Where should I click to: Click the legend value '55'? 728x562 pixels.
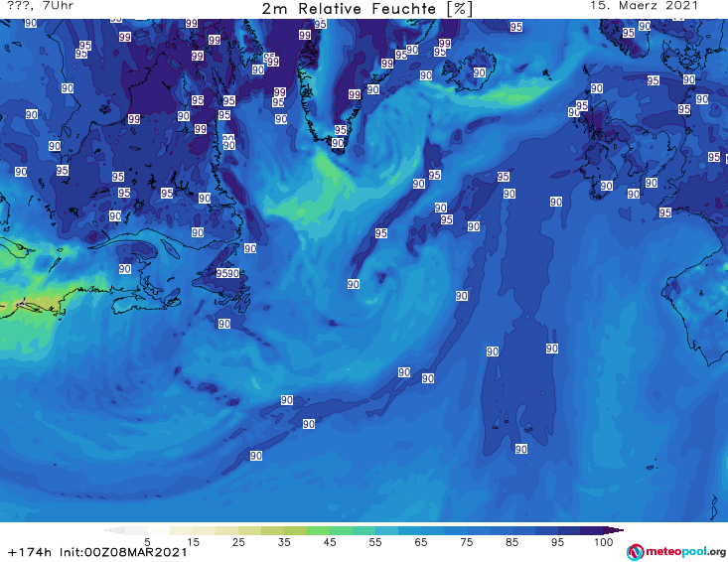point(375,542)
